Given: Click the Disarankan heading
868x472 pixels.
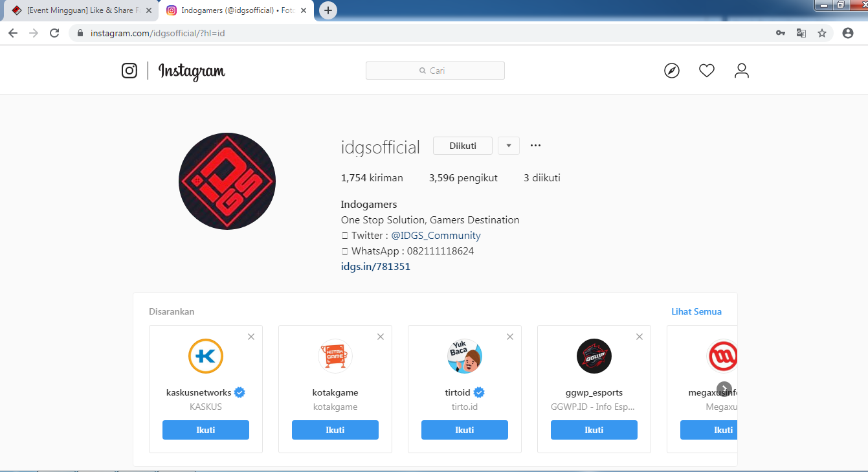Looking at the screenshot, I should point(172,311).
